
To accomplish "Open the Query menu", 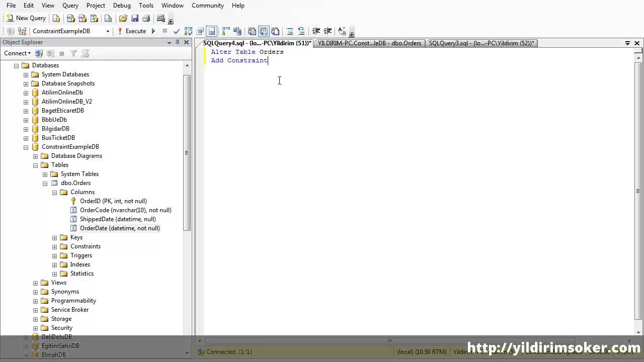I will [70, 6].
